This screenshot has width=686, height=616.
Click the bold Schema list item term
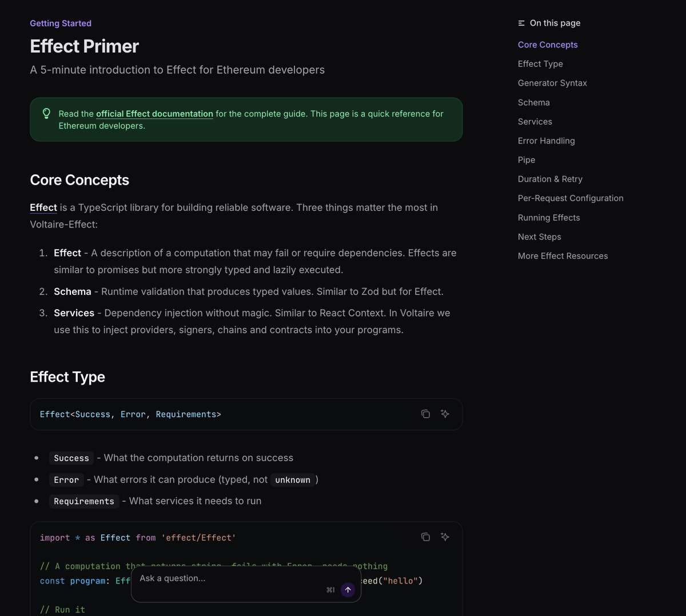tap(73, 291)
